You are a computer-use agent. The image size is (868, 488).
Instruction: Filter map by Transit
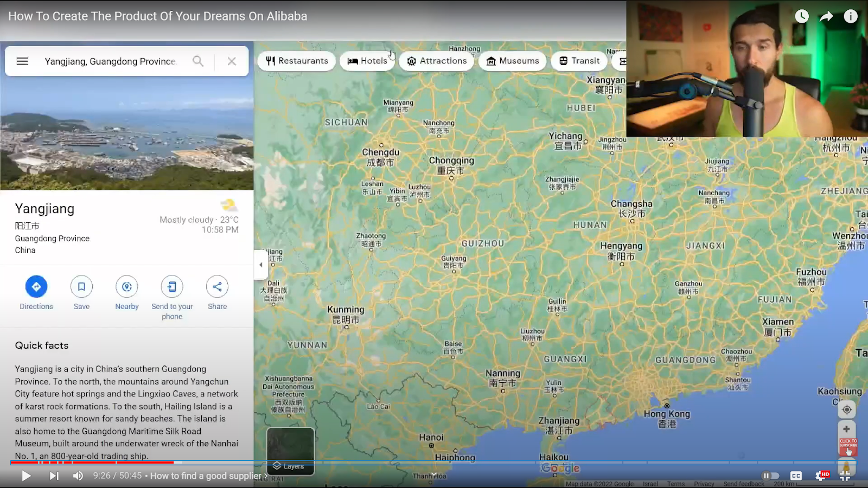pyautogui.click(x=579, y=61)
